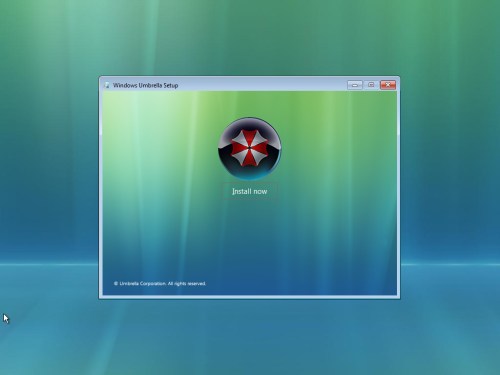Click the bottom border of the setup window

[x=249, y=297]
